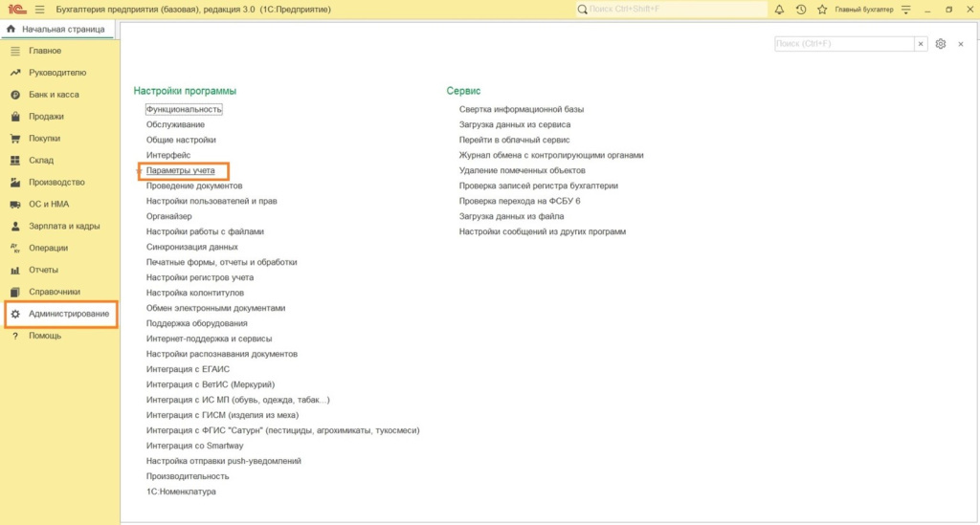The image size is (980, 525).
Task: Open Параметры учета link
Action: [x=181, y=170]
